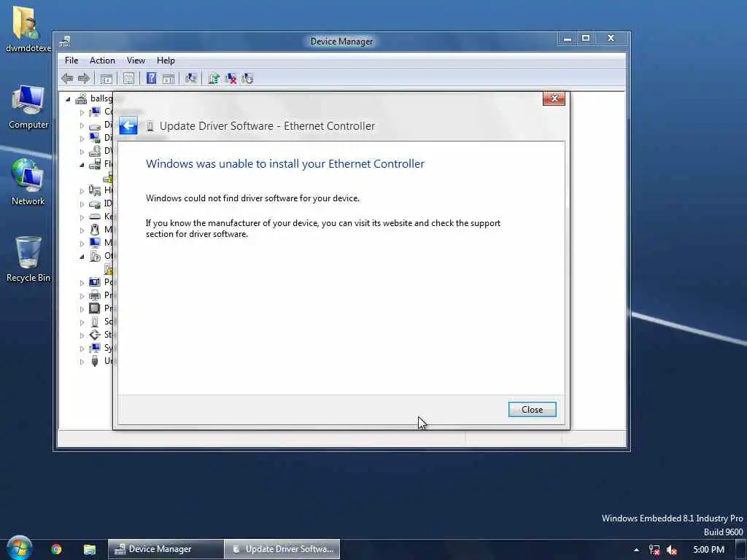Select the Recycle Bin desktop icon
Viewport: 747px width, 560px height.
pos(28,260)
